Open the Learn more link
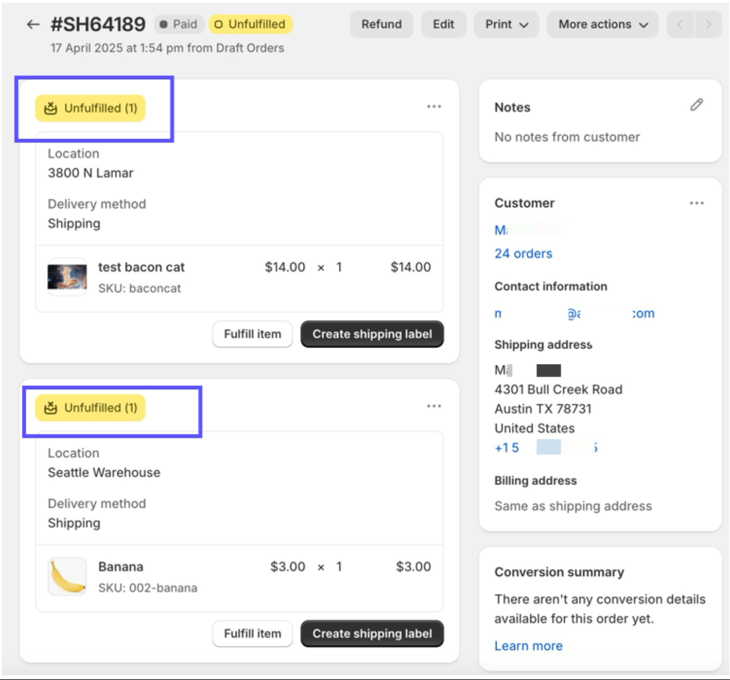Image resolution: width=730 pixels, height=680 pixels. (528, 646)
